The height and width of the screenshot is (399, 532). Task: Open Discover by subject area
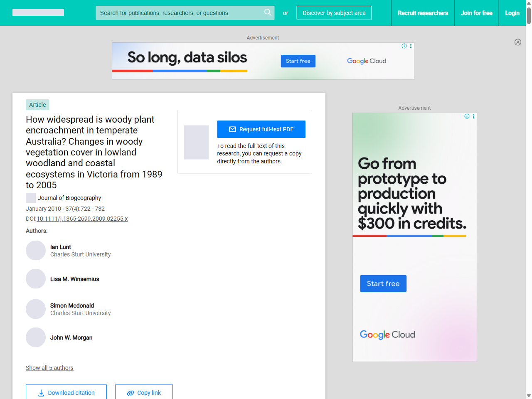pyautogui.click(x=334, y=13)
